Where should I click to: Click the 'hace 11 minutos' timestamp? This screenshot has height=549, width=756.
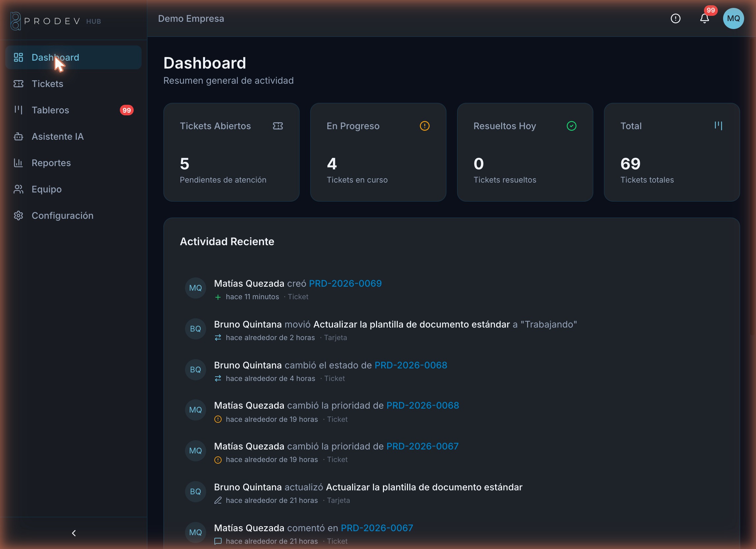coord(252,297)
